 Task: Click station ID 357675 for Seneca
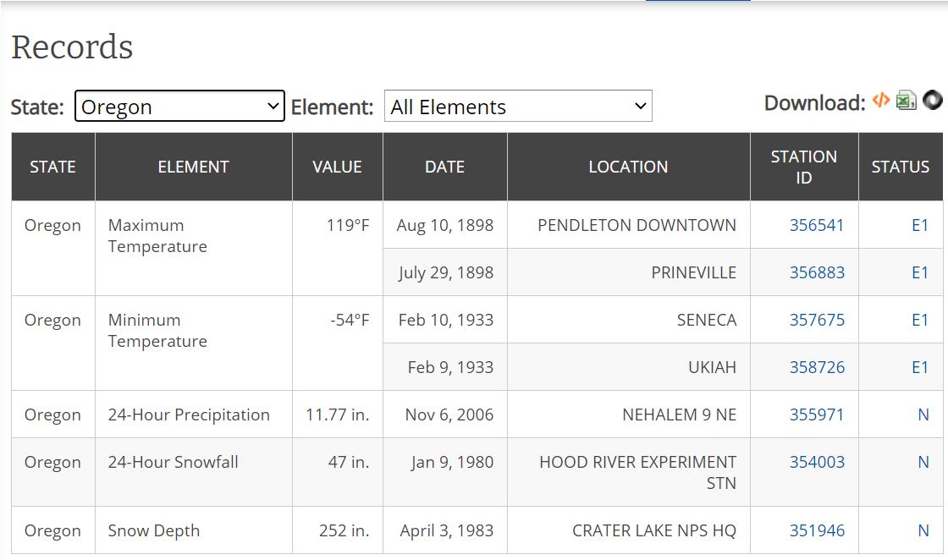[x=817, y=321]
